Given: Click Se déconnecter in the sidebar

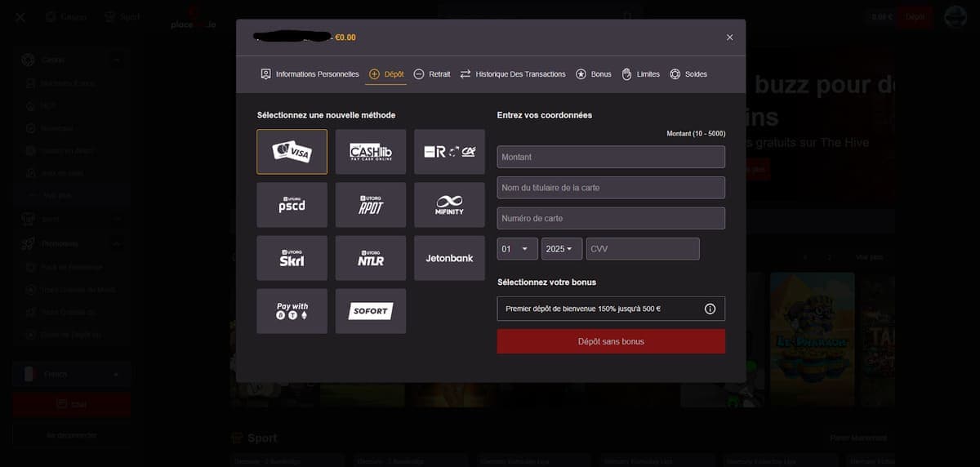Looking at the screenshot, I should point(71,435).
